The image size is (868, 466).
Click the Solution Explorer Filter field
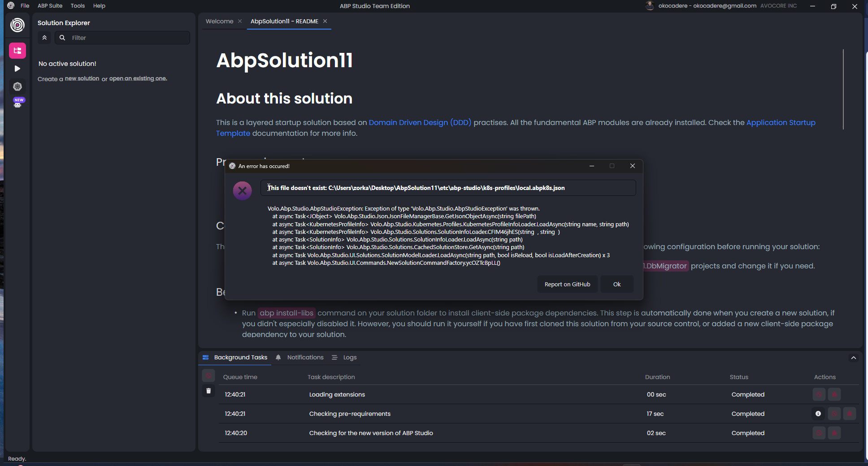[128, 38]
